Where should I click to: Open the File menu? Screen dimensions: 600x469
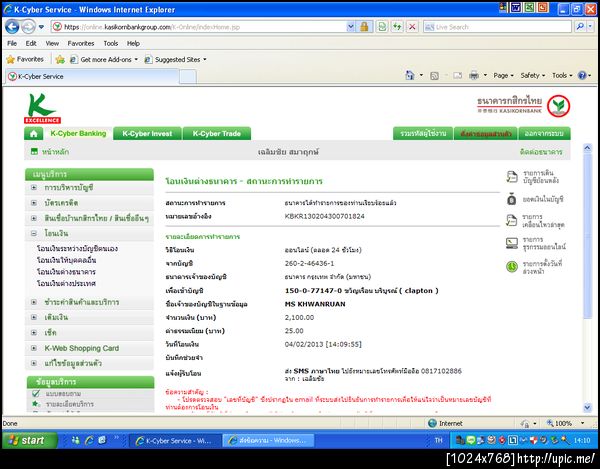[12, 43]
